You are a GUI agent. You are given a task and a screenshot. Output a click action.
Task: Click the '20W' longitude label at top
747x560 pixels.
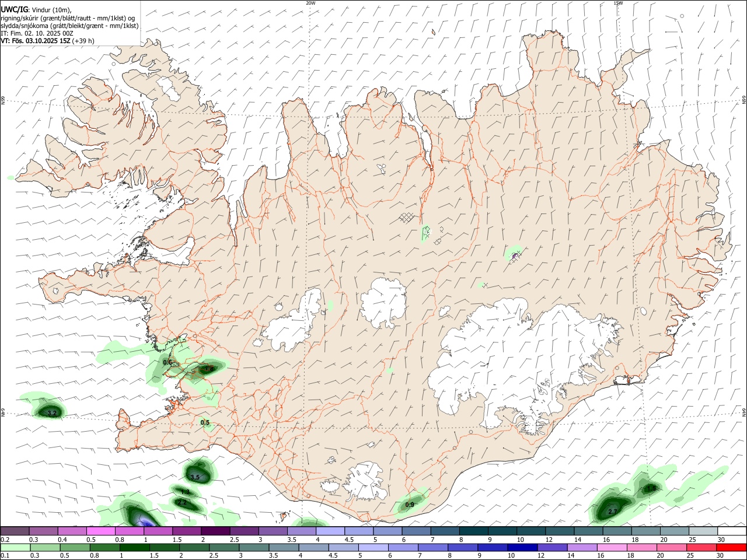click(x=310, y=3)
